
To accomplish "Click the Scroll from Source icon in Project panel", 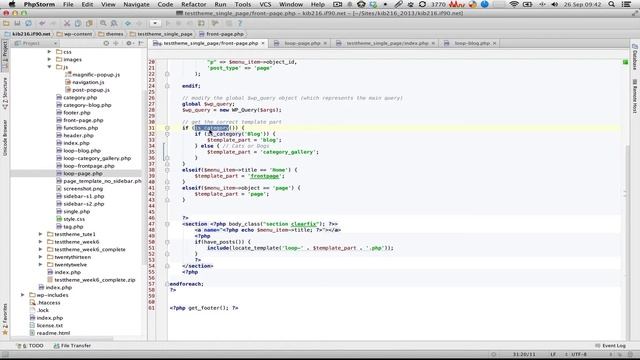I will point(106,43).
